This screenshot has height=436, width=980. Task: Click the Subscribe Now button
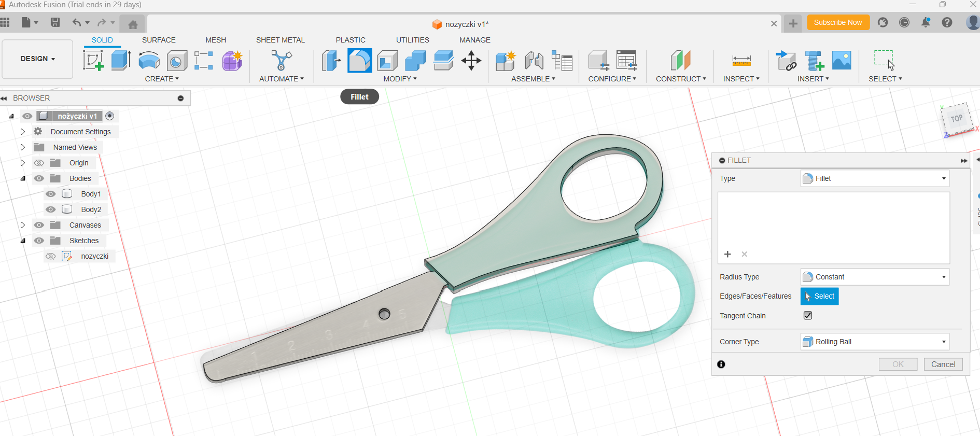(838, 22)
